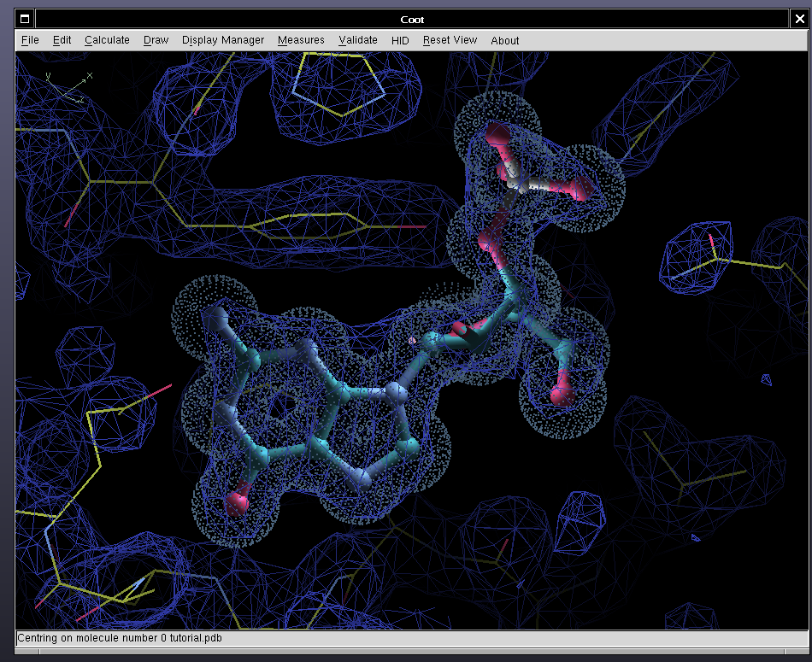Image resolution: width=812 pixels, height=662 pixels.
Task: Open the HID menu
Action: (400, 40)
